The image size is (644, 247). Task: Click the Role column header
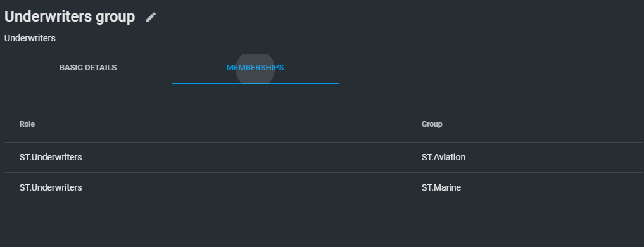(x=27, y=124)
